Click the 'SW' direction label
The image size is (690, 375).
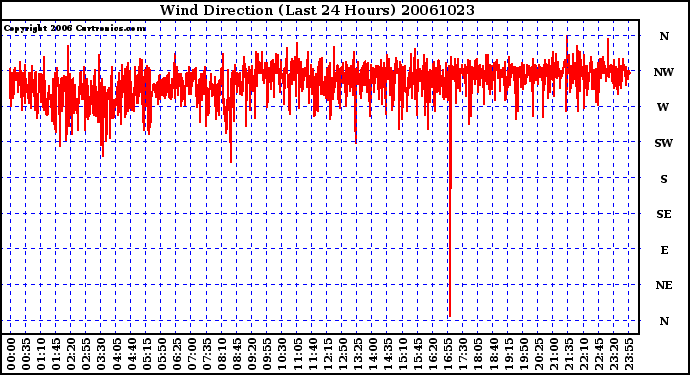pos(664,143)
